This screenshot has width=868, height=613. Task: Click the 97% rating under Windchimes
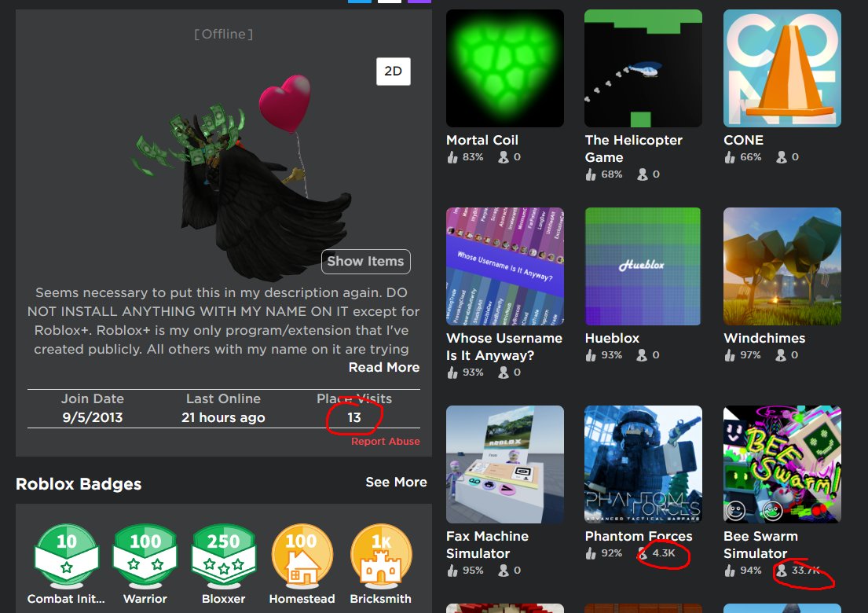pyautogui.click(x=750, y=355)
